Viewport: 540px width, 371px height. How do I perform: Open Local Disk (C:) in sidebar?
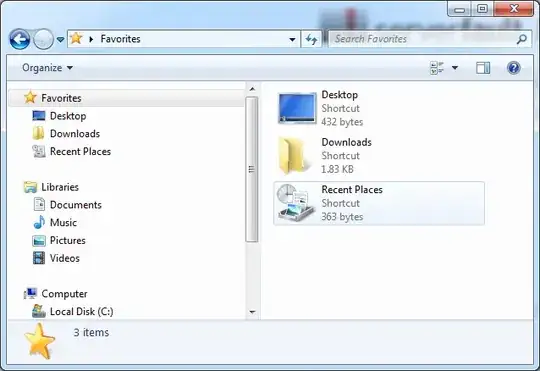(x=82, y=311)
